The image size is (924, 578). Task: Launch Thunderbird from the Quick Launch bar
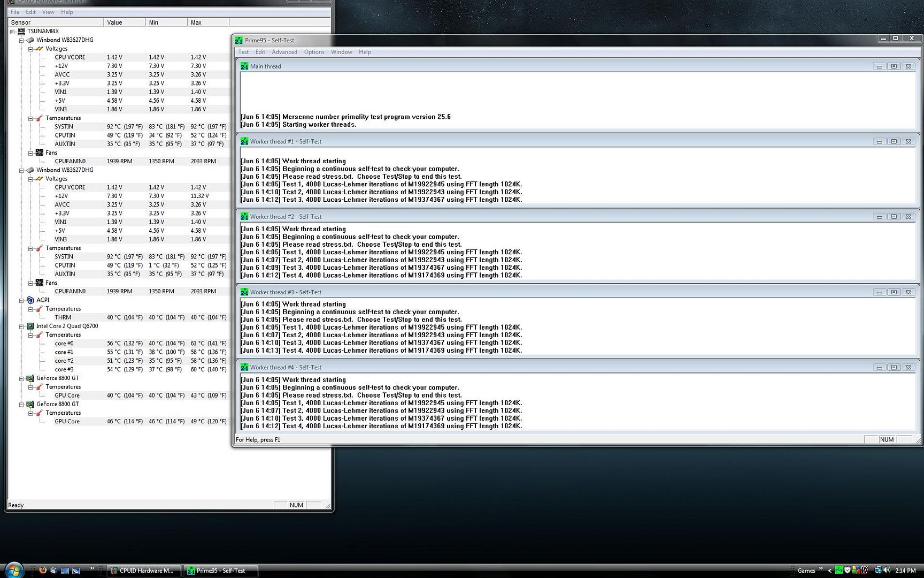pos(53,571)
